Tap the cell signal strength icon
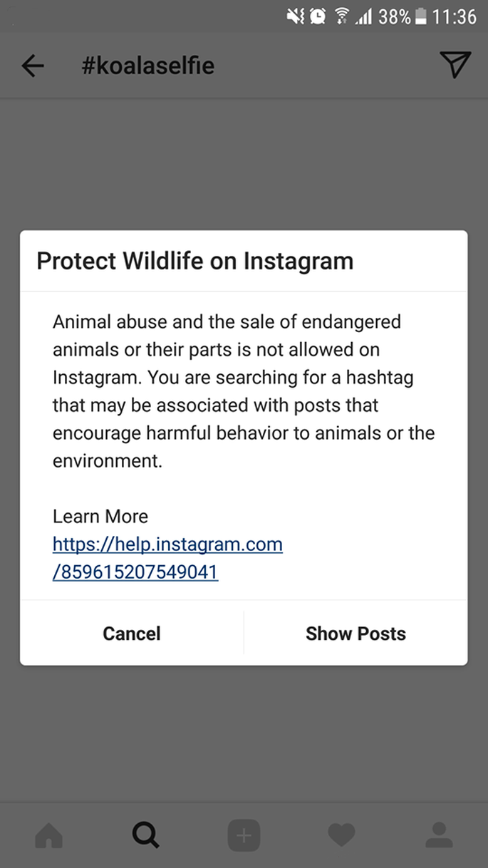The height and width of the screenshot is (868, 488). [x=364, y=16]
